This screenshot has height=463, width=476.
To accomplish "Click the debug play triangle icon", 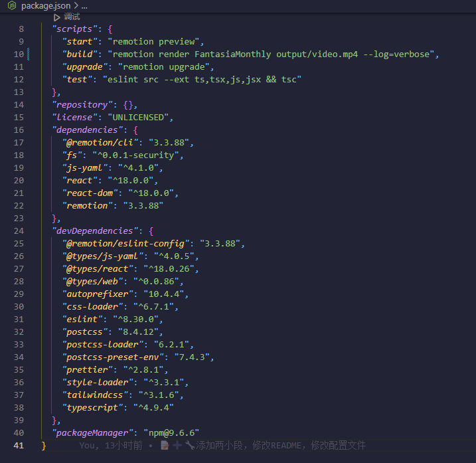I will (x=57, y=17).
